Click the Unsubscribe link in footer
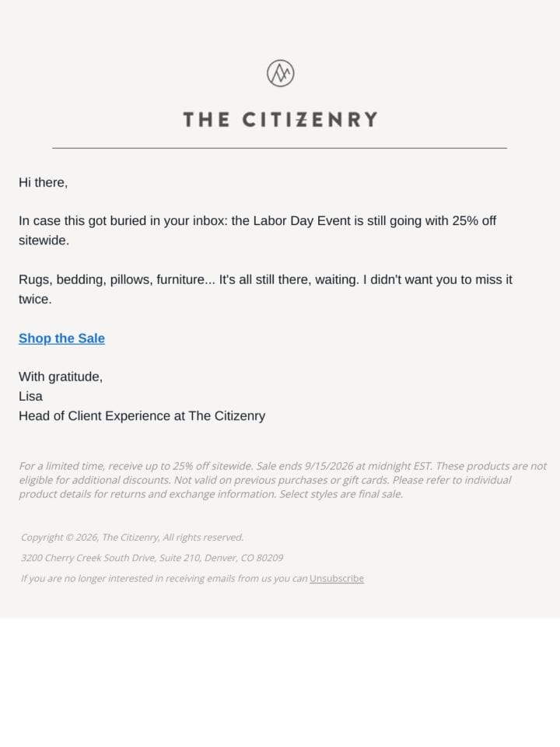560x747 pixels. (336, 578)
